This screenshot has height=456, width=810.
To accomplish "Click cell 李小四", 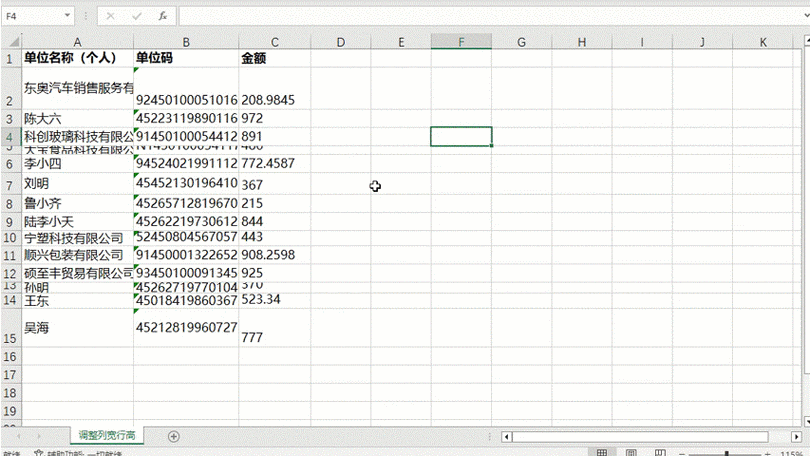I will point(77,164).
